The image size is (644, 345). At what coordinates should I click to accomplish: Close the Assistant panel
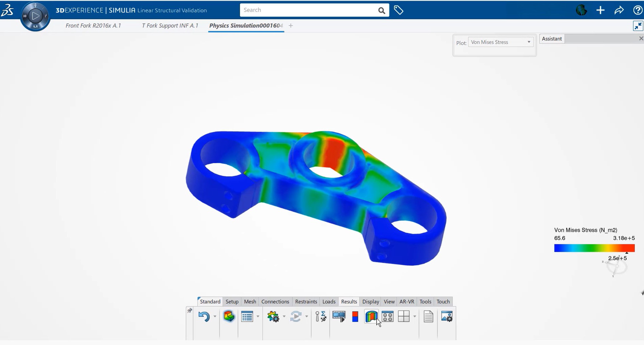tap(641, 38)
